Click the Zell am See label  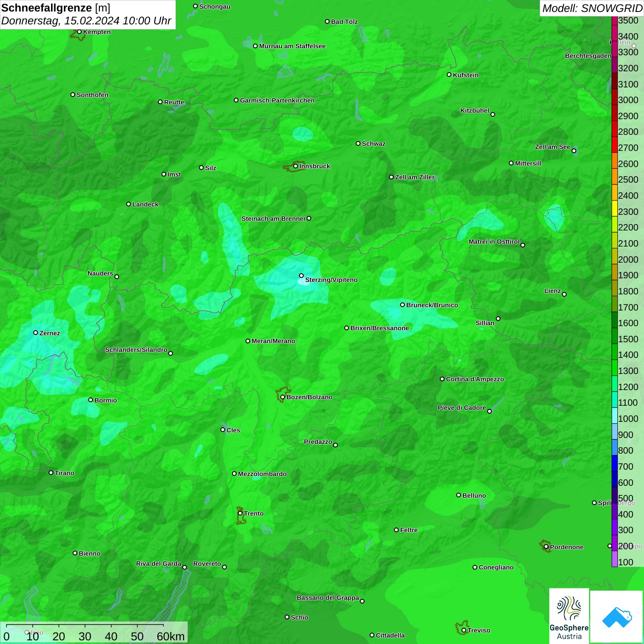tap(552, 147)
